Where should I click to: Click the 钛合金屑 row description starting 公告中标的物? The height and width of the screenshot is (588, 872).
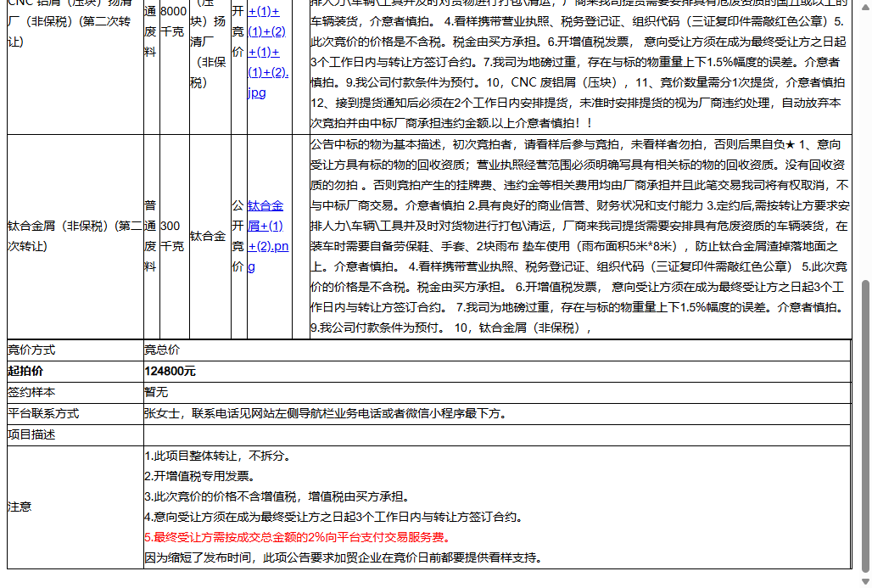pyautogui.click(x=580, y=237)
